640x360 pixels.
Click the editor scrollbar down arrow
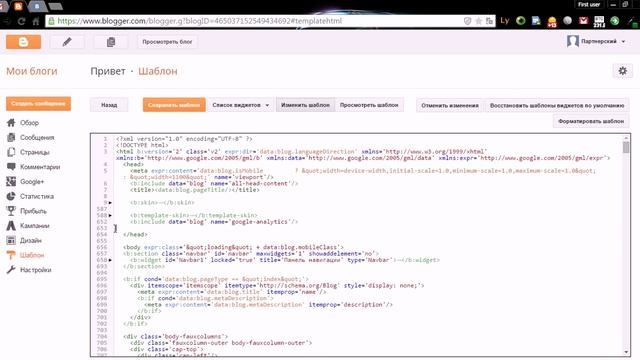tap(626, 352)
